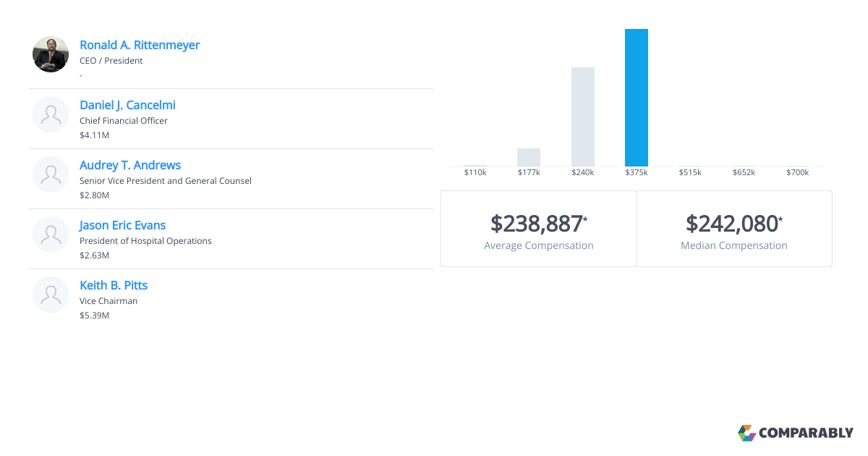Click the $110k axis label

[x=475, y=172]
